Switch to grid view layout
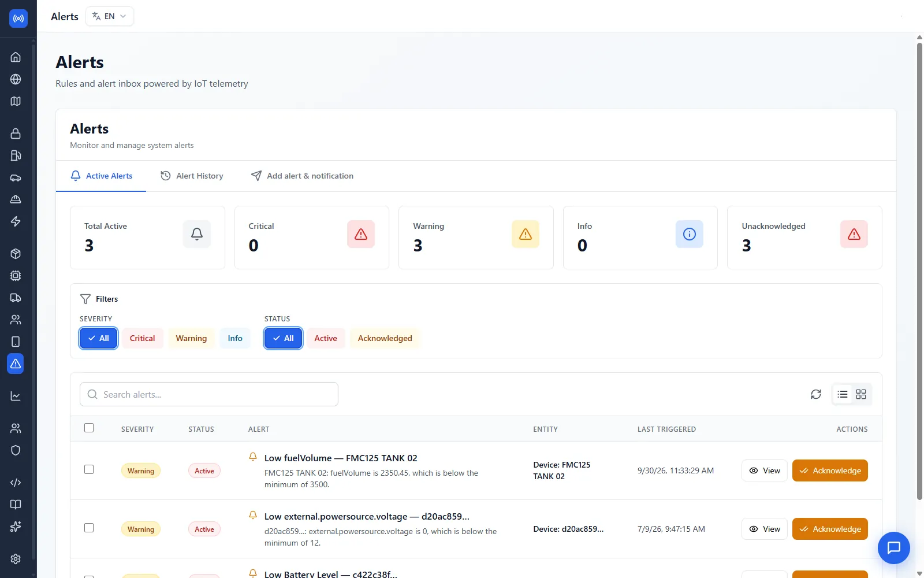This screenshot has height=578, width=924. (x=861, y=394)
